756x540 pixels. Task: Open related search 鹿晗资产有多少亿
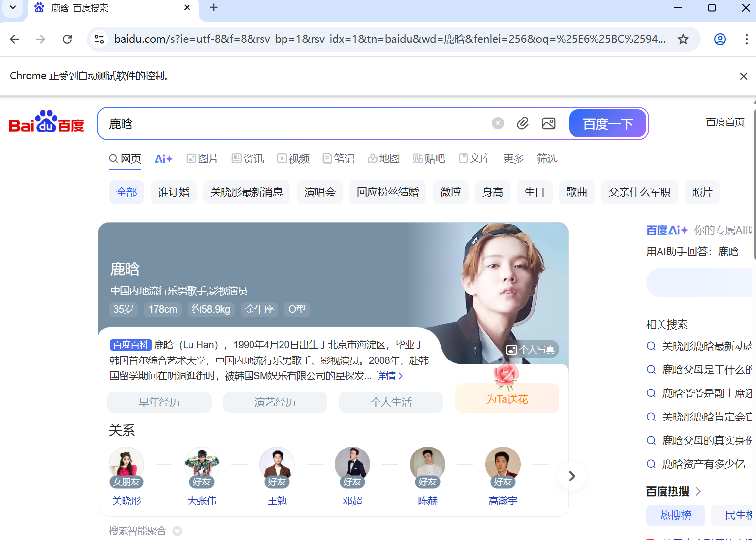click(696, 464)
